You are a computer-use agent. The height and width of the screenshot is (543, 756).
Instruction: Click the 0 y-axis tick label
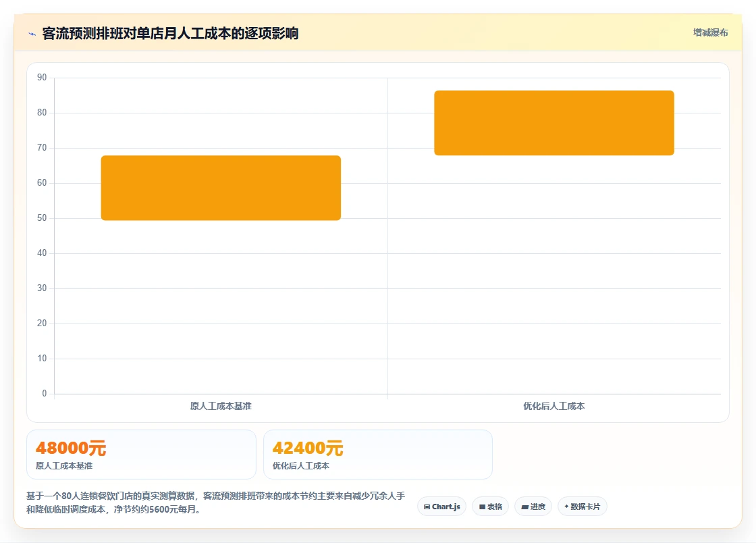click(45, 394)
